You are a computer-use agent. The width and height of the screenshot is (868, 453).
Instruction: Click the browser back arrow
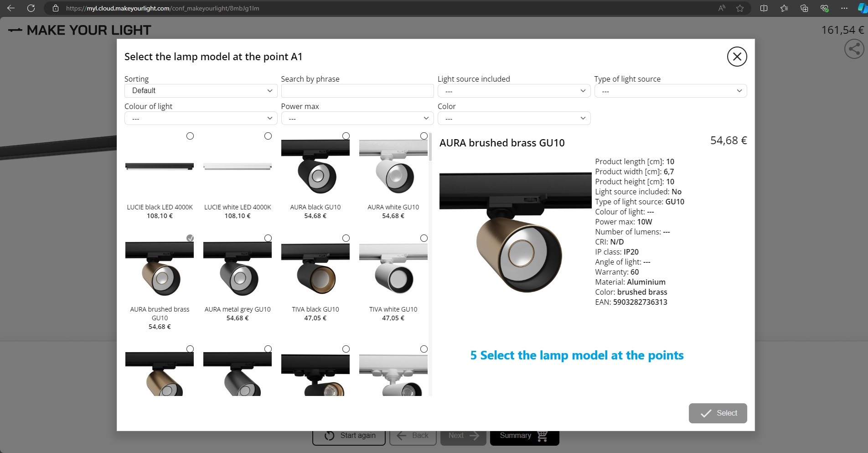coord(11,8)
